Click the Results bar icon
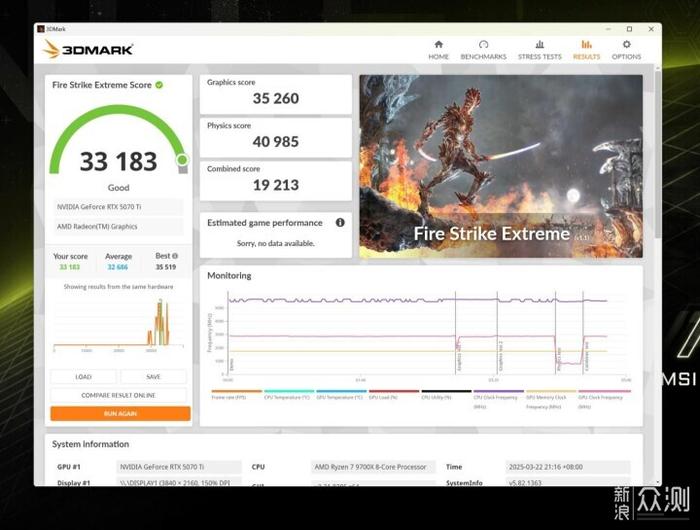Viewport: 700px width, 530px height. coord(587,44)
